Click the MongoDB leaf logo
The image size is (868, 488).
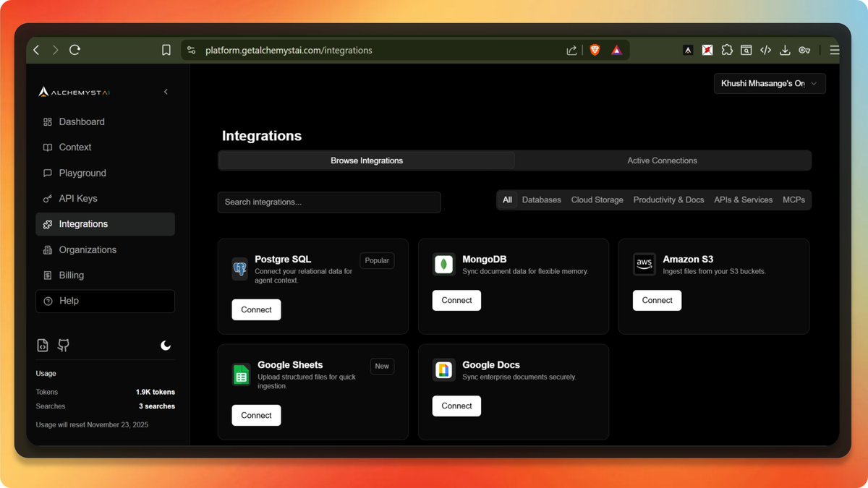(443, 265)
